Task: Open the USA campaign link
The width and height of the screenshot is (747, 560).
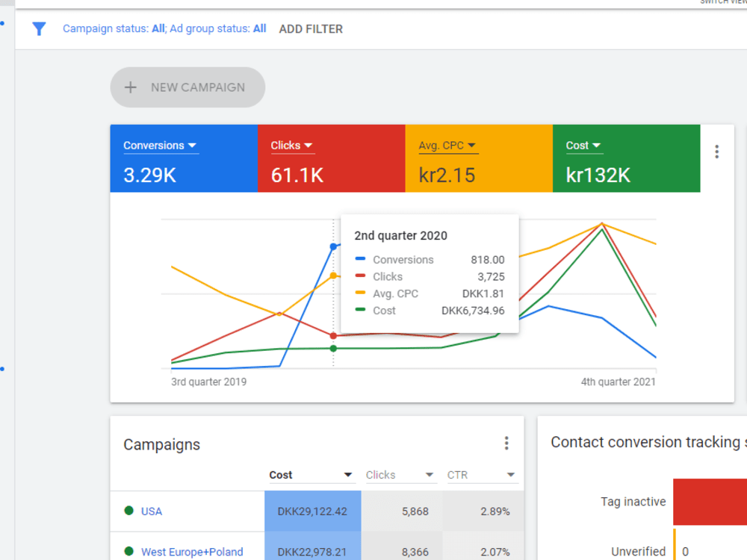Action: click(151, 511)
